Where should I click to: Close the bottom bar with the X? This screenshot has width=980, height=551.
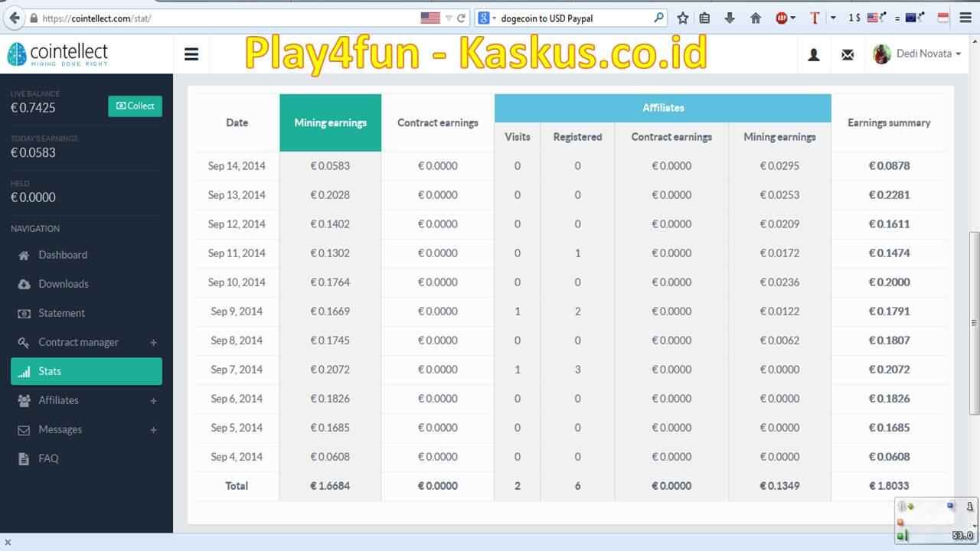click(8, 542)
